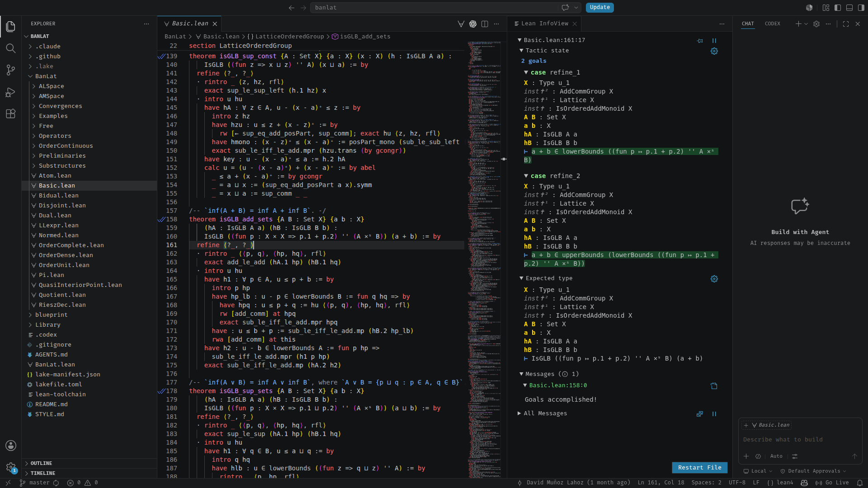Click the Update button
Image resolution: width=868 pixels, height=488 pixels.
(x=599, y=7)
